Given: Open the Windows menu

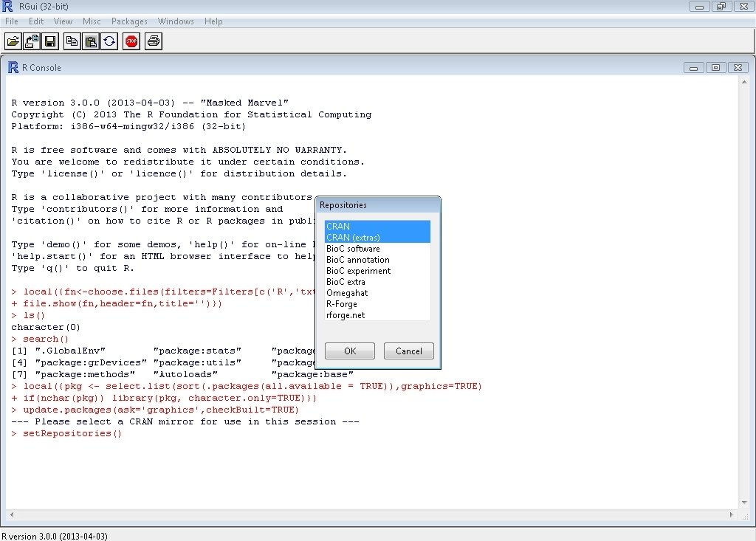Looking at the screenshot, I should pos(176,21).
